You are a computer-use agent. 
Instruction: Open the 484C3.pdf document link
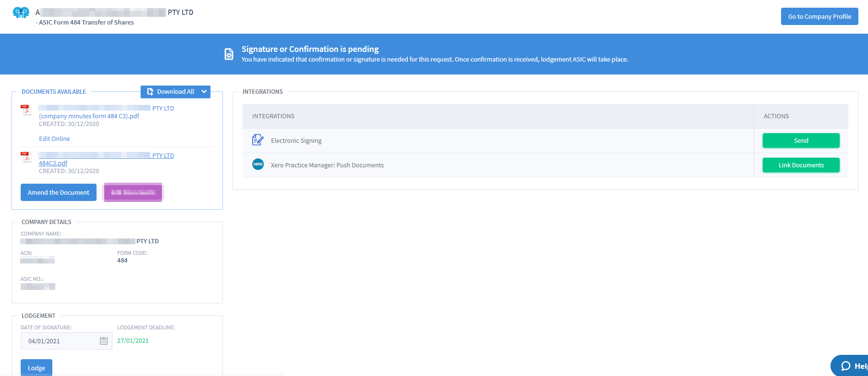tap(53, 163)
